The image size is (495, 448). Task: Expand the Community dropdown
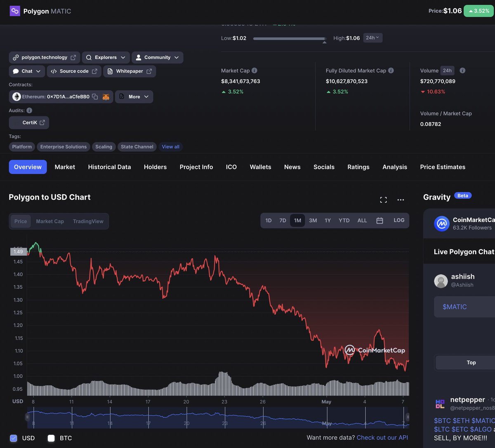pyautogui.click(x=158, y=57)
